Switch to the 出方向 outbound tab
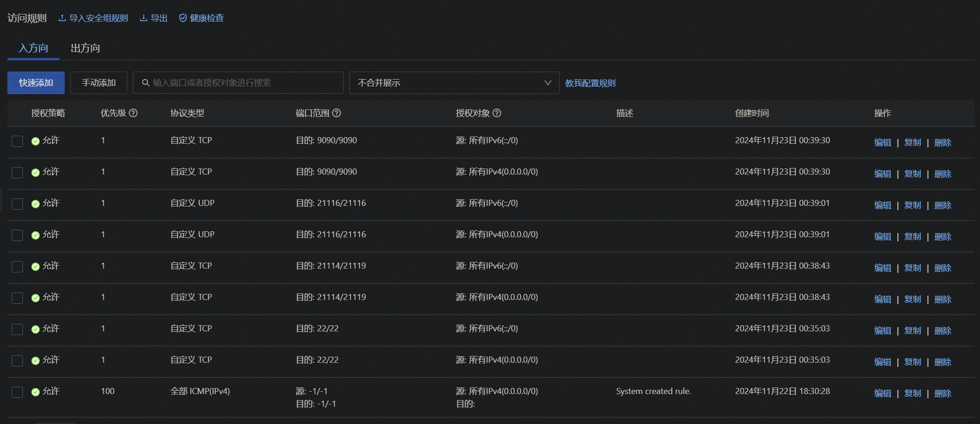The image size is (980, 424). [x=85, y=48]
